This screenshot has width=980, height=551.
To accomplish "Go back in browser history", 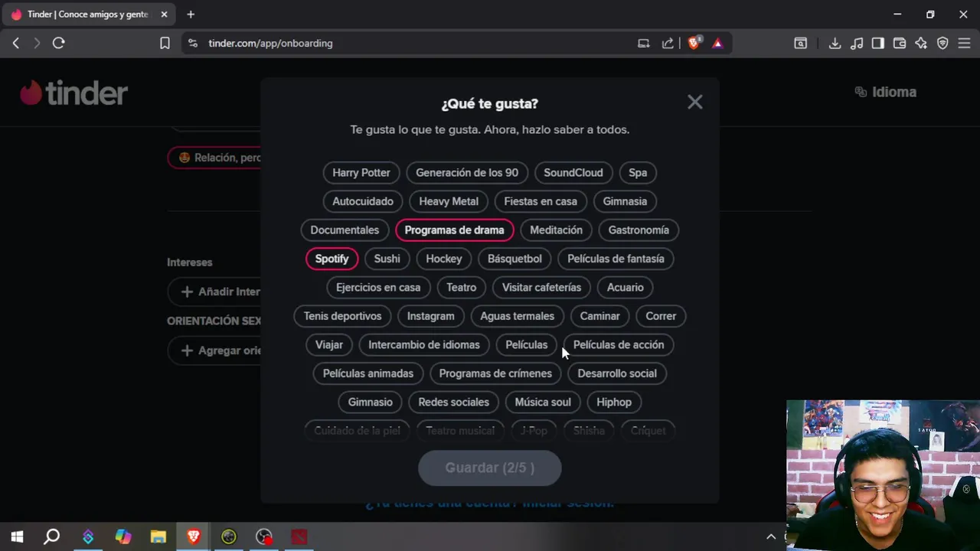I will [x=16, y=44].
